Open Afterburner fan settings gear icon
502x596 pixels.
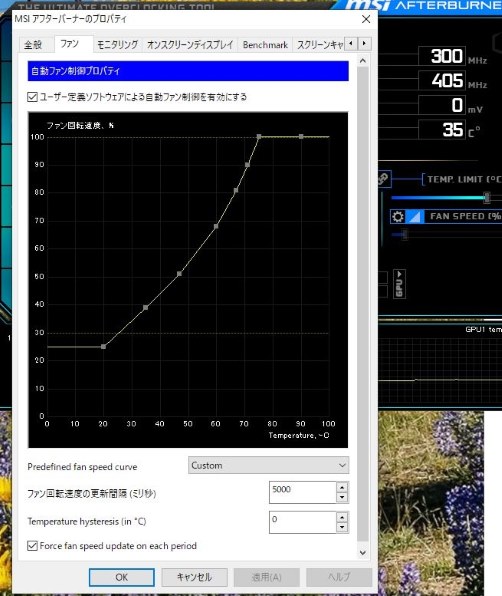(398, 217)
